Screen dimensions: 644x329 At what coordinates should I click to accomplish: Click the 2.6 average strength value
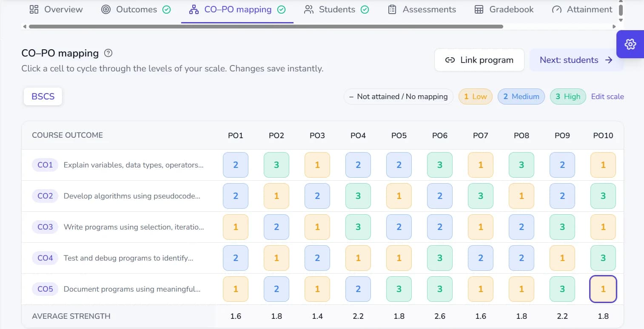coord(440,316)
